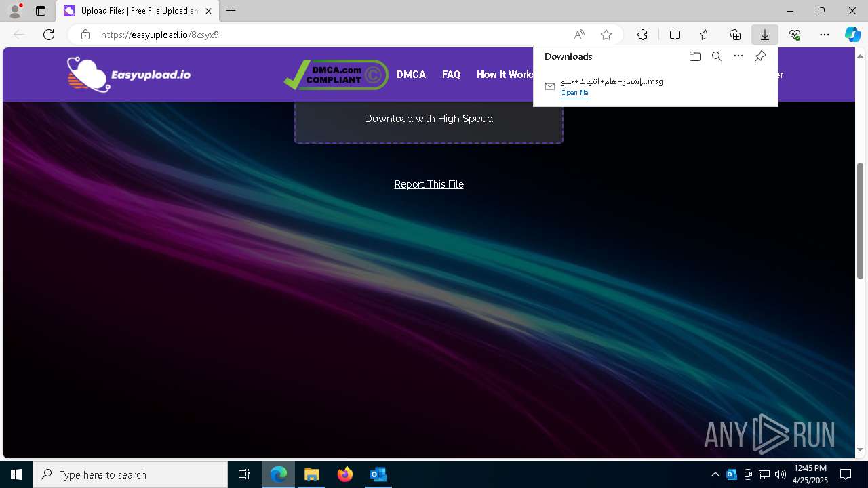Image resolution: width=868 pixels, height=488 pixels.
Task: Open Read aloud in address bar
Action: (579, 35)
